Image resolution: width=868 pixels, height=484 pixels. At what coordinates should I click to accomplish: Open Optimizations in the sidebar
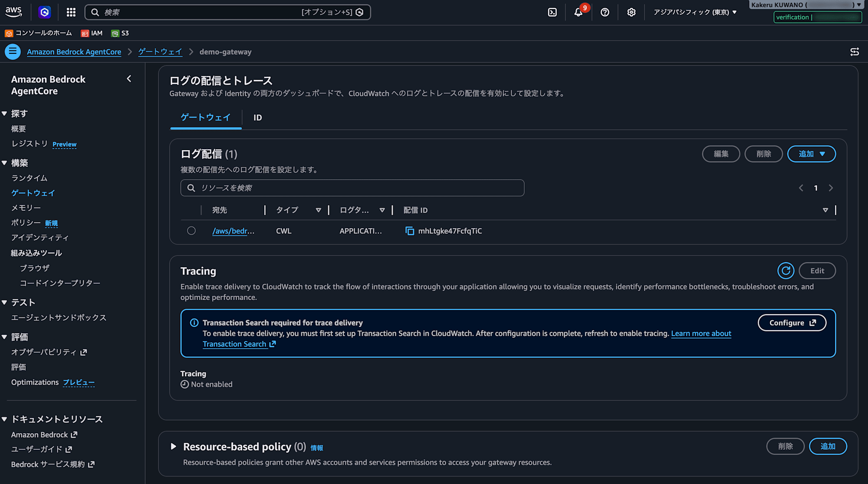click(x=35, y=382)
